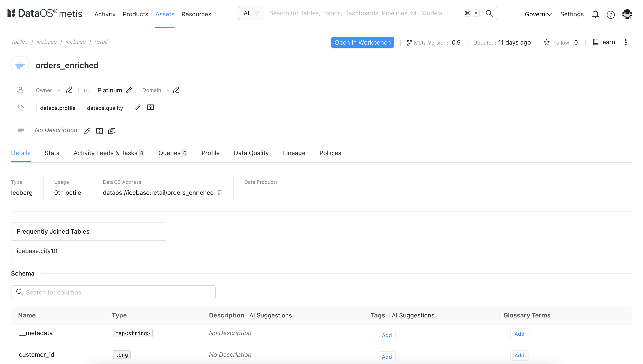Viewport: 643px width, 364px height.
Task: Click Open In Workbench button
Action: [x=363, y=43]
